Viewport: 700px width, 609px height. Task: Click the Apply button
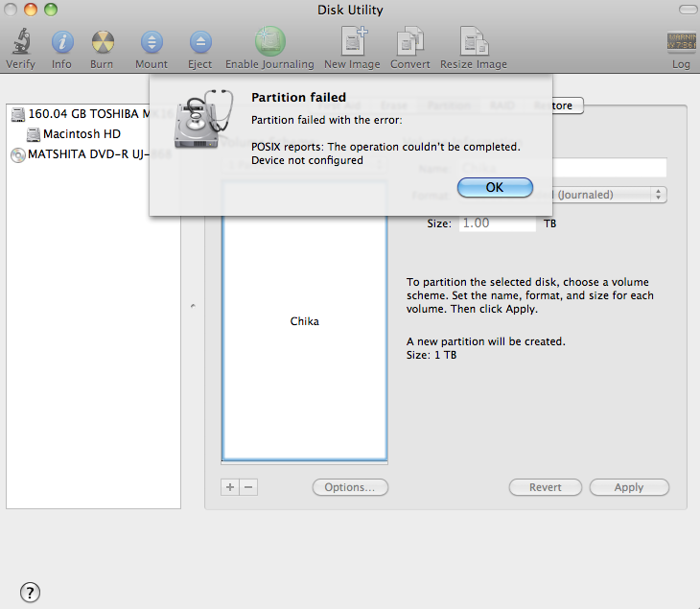pos(629,487)
